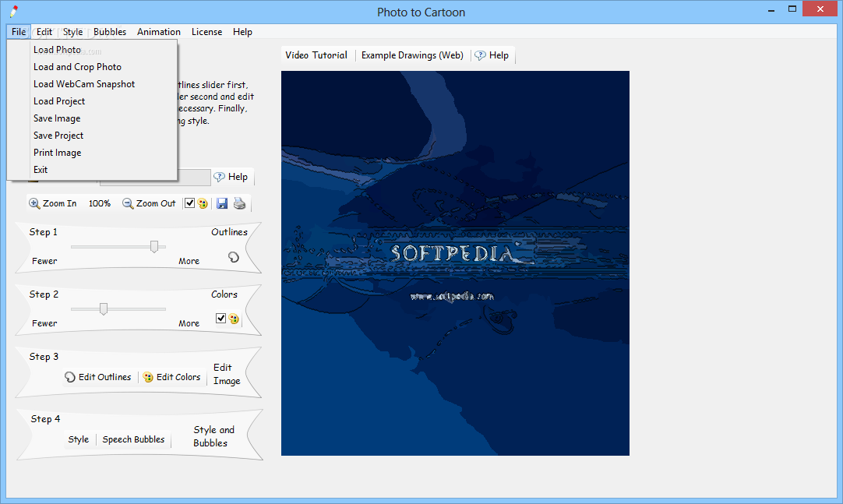This screenshot has height=504, width=843.
Task: Click the Edit Colors palette button
Action: tap(171, 377)
